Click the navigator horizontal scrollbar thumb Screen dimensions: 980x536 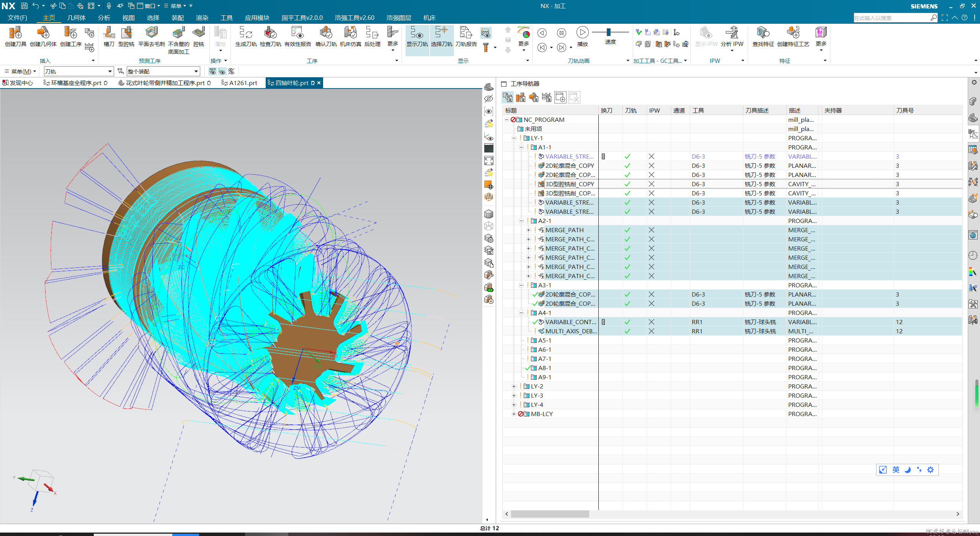click(550, 514)
